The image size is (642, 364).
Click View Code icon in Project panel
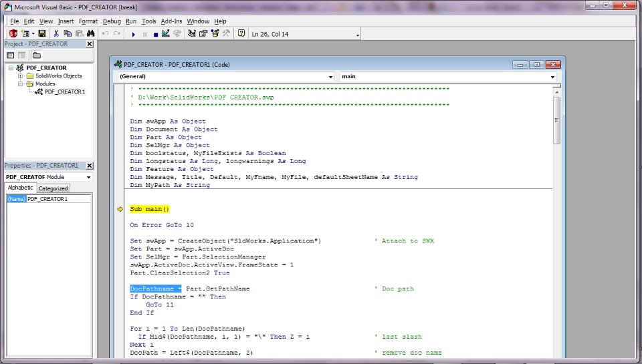(11, 55)
